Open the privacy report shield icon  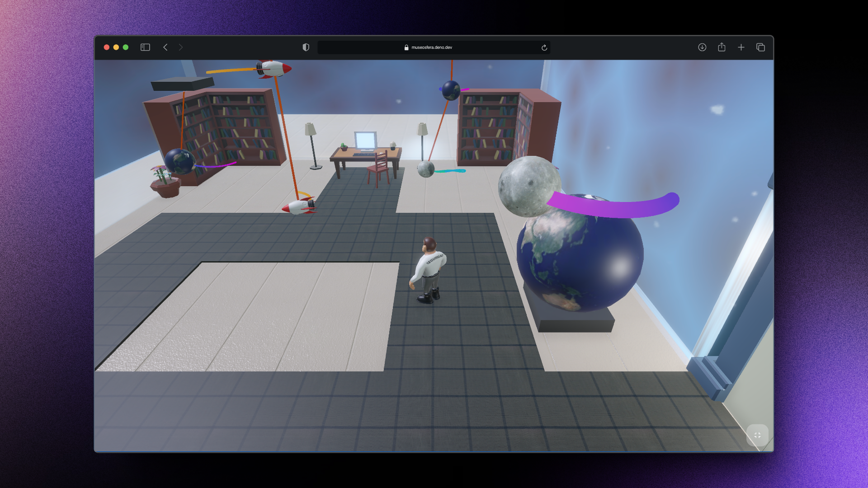tap(306, 47)
